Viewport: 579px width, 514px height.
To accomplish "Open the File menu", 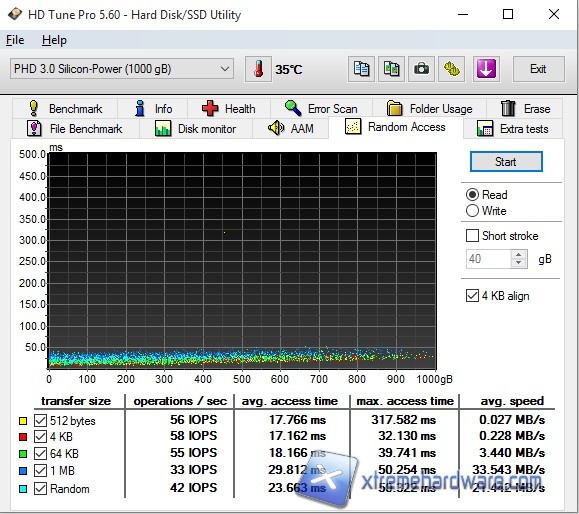I will point(15,40).
